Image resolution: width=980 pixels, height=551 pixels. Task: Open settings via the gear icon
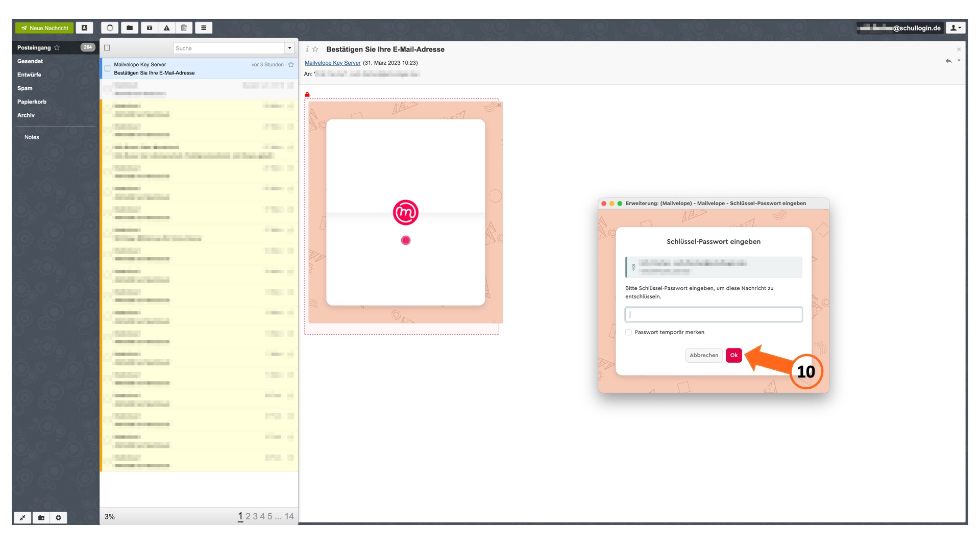pos(59,517)
